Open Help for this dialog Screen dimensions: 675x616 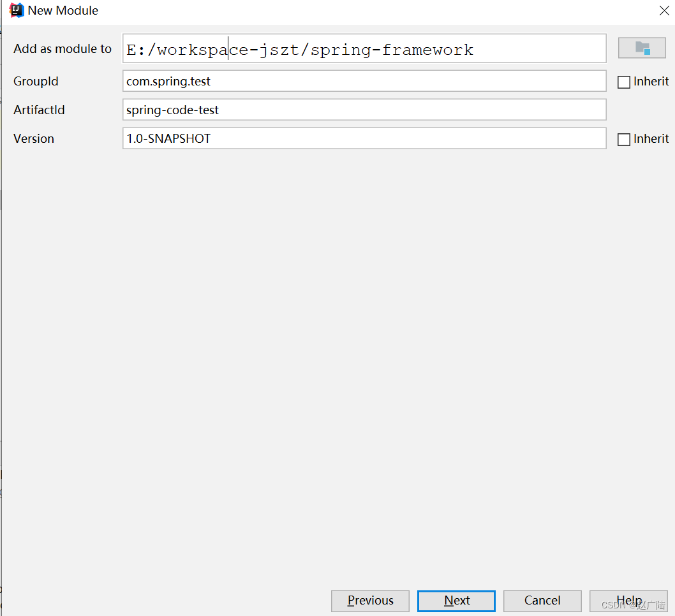pyautogui.click(x=628, y=601)
